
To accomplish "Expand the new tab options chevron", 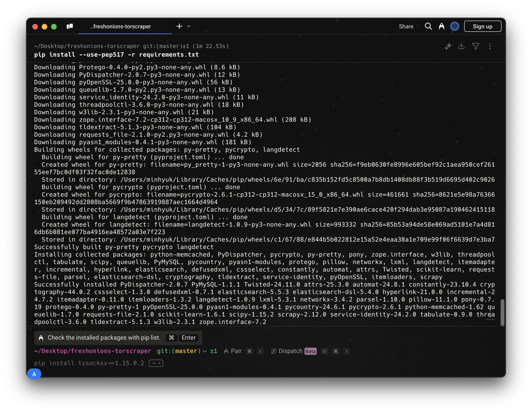I will pyautogui.click(x=189, y=26).
